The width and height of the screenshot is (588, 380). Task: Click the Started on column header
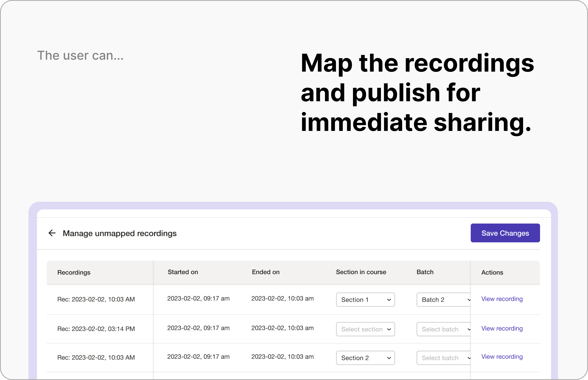click(x=183, y=272)
